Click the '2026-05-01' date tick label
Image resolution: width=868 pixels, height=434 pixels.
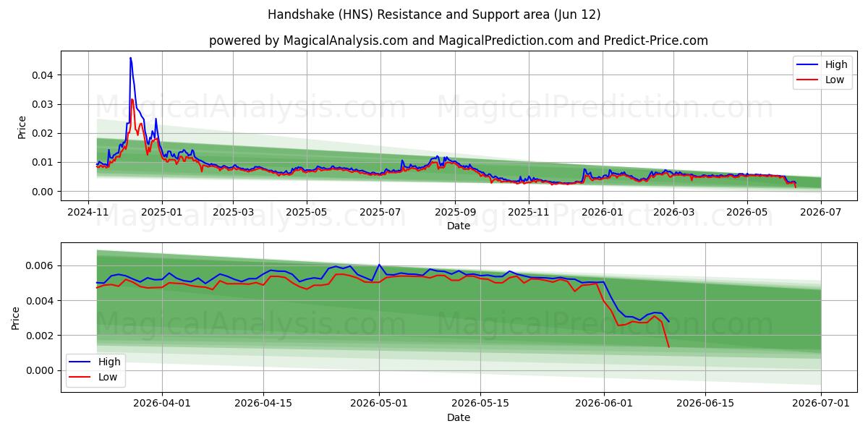pyautogui.click(x=379, y=404)
